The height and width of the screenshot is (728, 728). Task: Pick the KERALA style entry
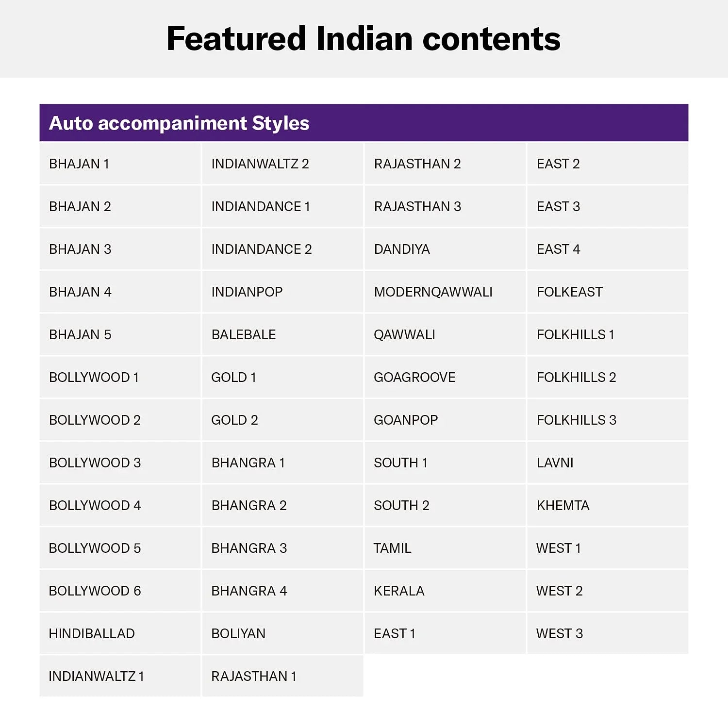click(399, 591)
